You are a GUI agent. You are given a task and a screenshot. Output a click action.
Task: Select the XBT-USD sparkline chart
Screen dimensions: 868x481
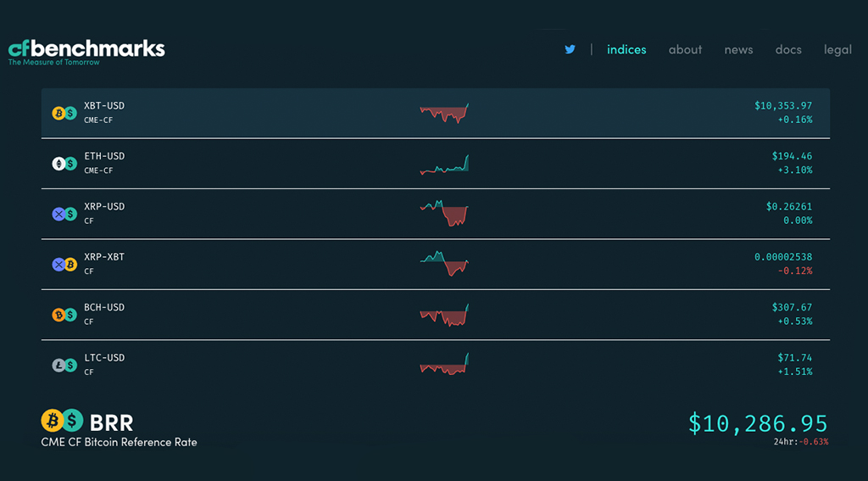pyautogui.click(x=444, y=113)
